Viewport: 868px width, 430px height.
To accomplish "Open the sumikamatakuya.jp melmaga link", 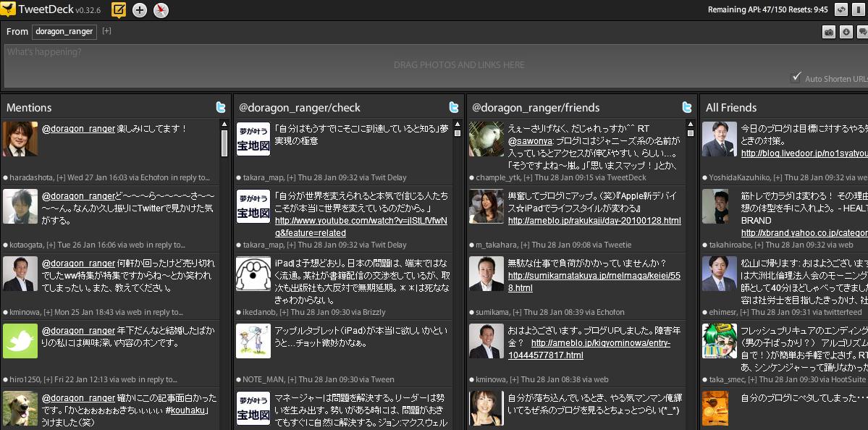I will pos(594,282).
